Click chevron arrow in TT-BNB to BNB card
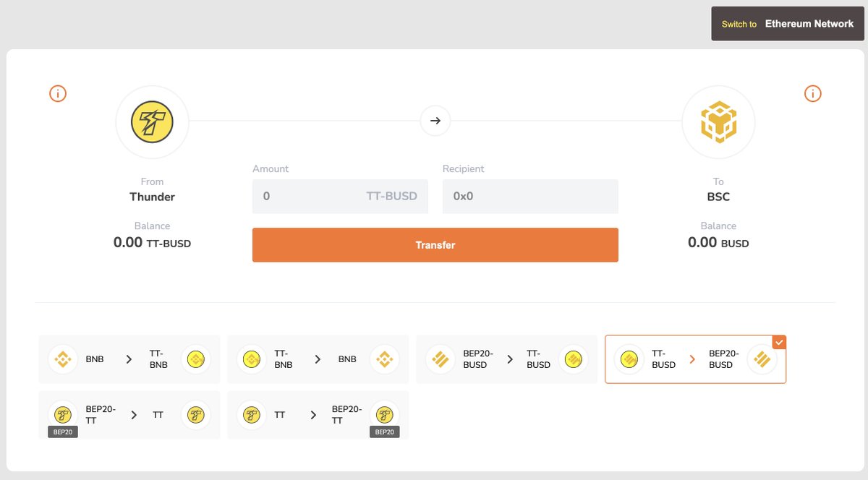 [x=318, y=359]
